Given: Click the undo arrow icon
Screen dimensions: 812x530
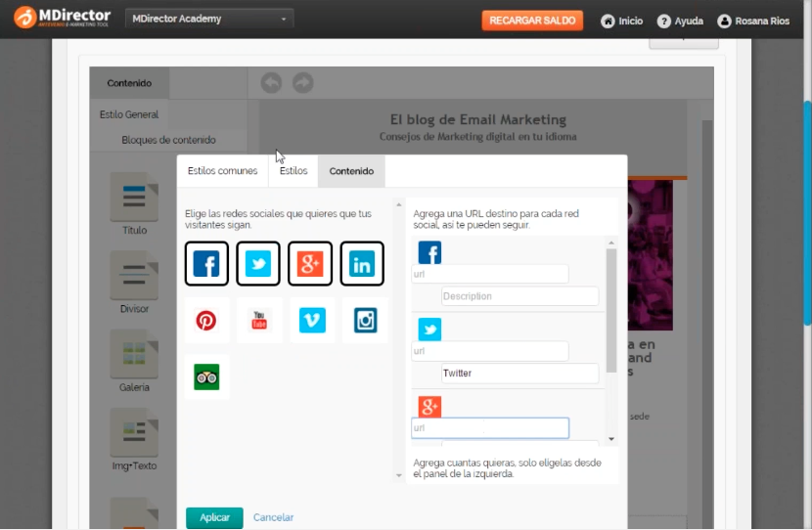Looking at the screenshot, I should 271,83.
